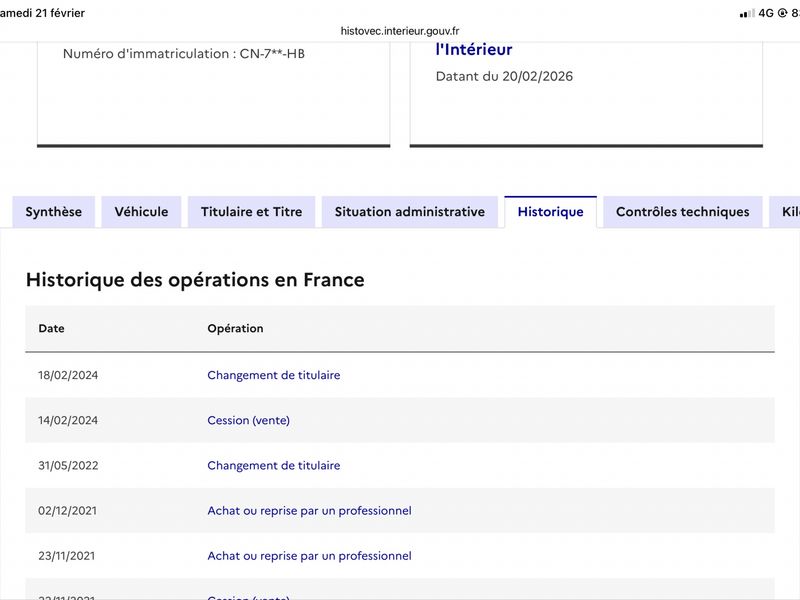Tap the date shown in the status bar

coord(42,13)
